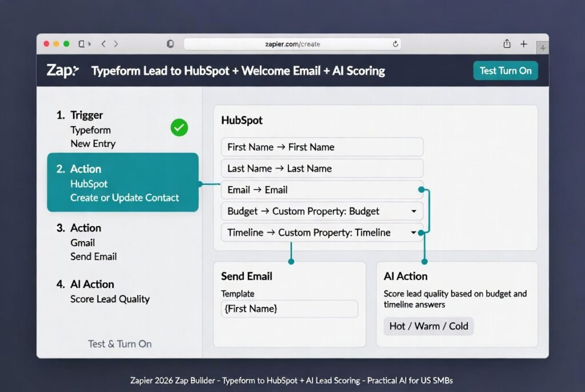Image resolution: width=585 pixels, height=392 pixels.
Task: Click the browser back arrow
Action: point(103,43)
